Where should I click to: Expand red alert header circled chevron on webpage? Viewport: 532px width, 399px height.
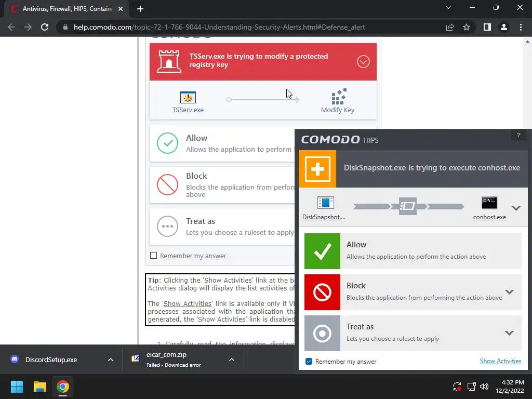pos(363,62)
